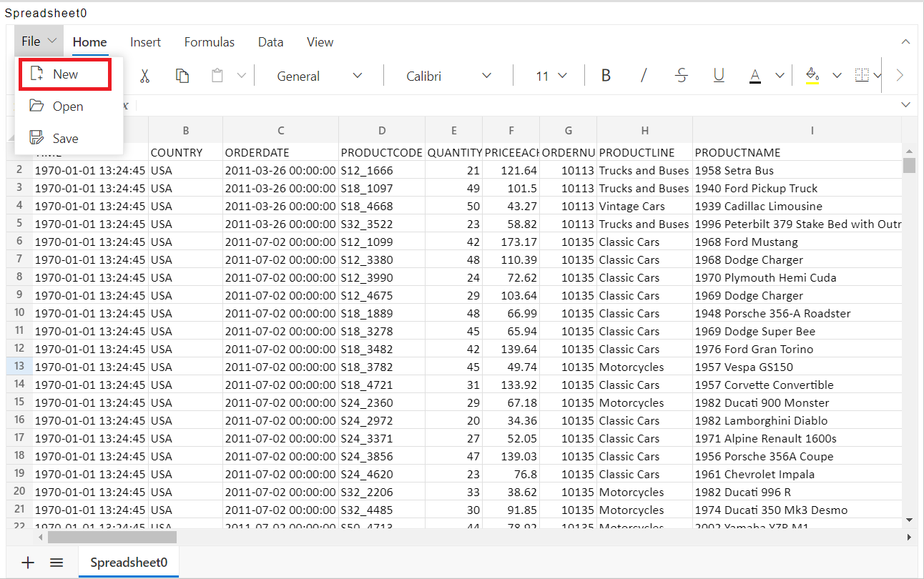
Task: Select Open from the File menu
Action: click(69, 107)
